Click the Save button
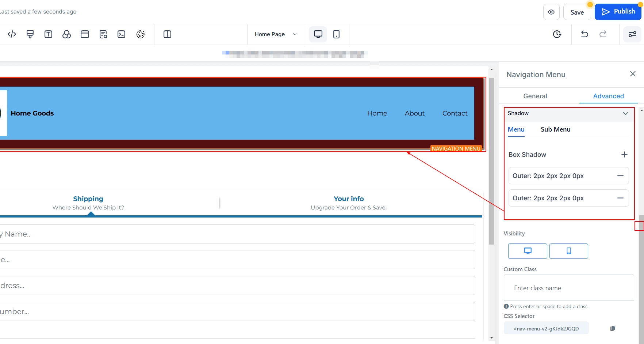Viewport: 644px width, 344px height. [577, 12]
